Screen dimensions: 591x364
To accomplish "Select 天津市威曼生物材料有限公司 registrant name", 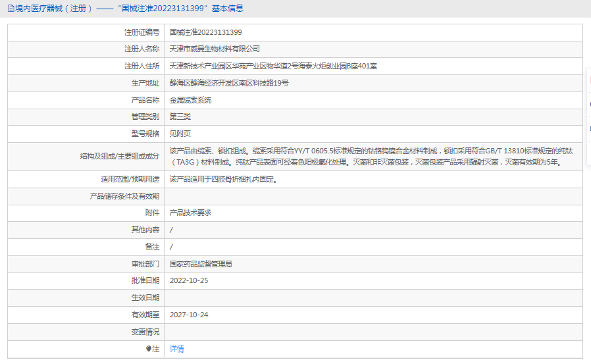I will coord(215,49).
